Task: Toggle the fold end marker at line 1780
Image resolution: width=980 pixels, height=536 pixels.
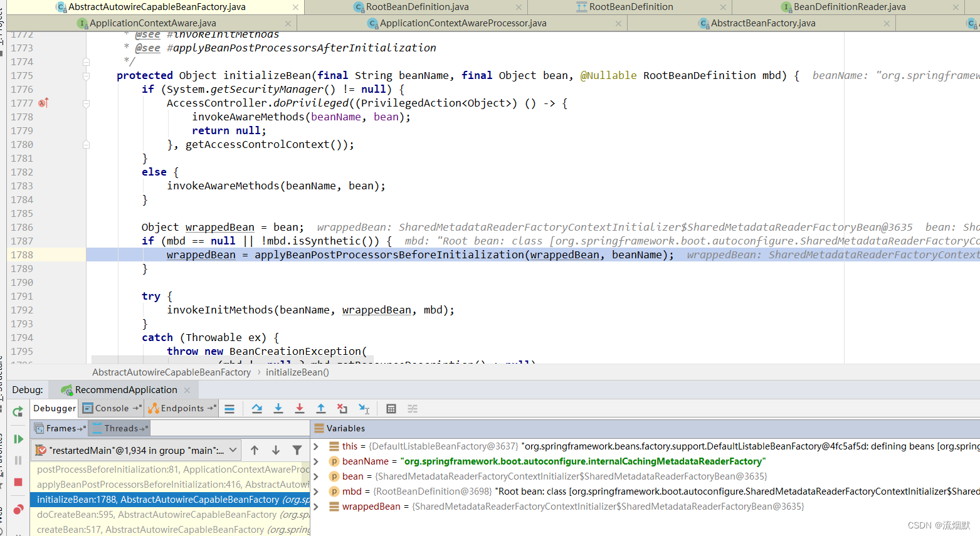Action: click(x=87, y=145)
